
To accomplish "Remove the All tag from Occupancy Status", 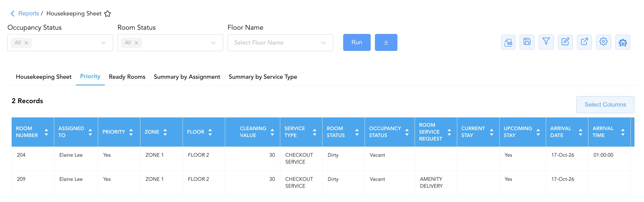I will [26, 43].
